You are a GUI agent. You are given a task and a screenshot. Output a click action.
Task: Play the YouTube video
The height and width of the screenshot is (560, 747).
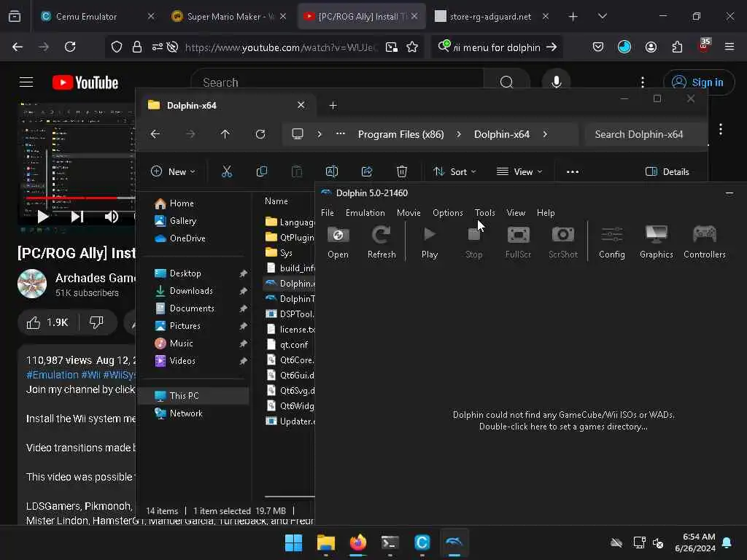[x=42, y=217]
